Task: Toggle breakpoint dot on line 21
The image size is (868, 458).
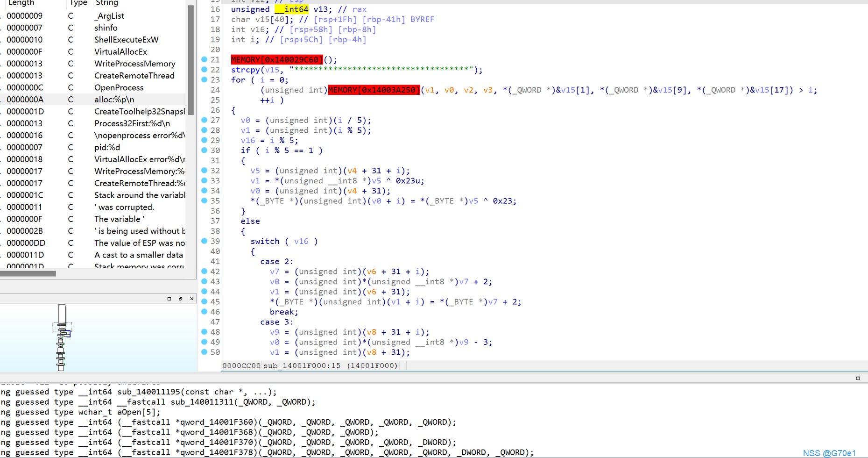Action: point(204,59)
